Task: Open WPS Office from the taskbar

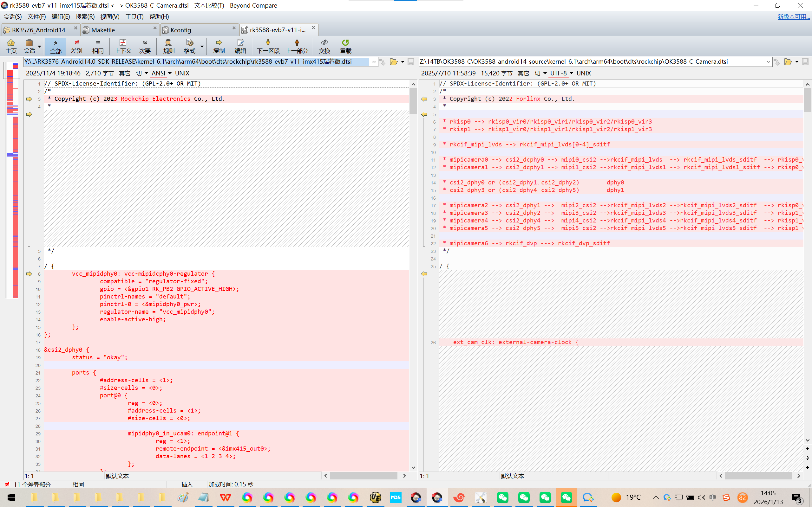Action: pyautogui.click(x=225, y=497)
